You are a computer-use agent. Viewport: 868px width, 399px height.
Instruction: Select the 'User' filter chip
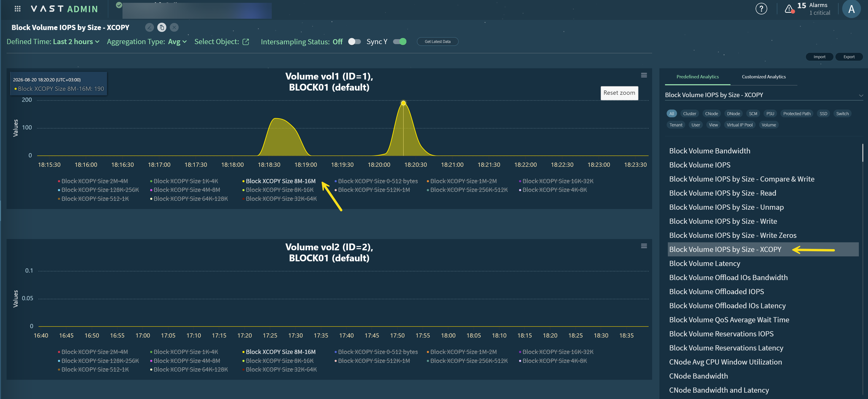(x=696, y=125)
